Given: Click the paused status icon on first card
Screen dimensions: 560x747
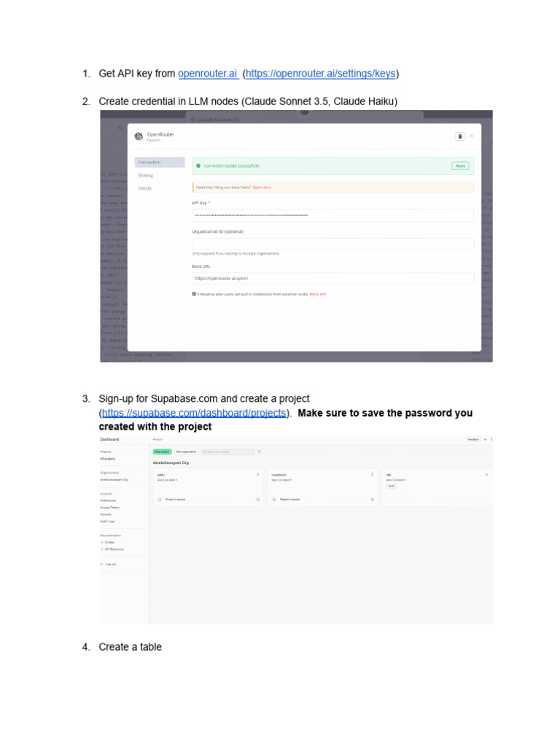Looking at the screenshot, I should coord(160,500).
